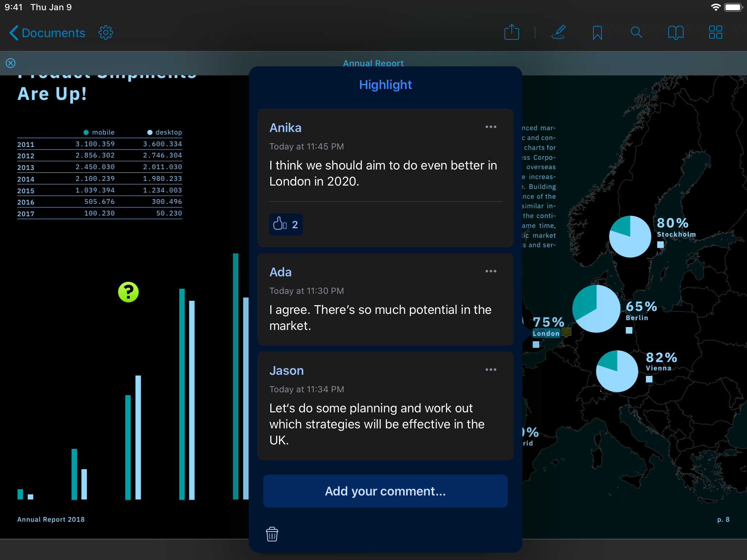Open search in the document

coord(637,32)
